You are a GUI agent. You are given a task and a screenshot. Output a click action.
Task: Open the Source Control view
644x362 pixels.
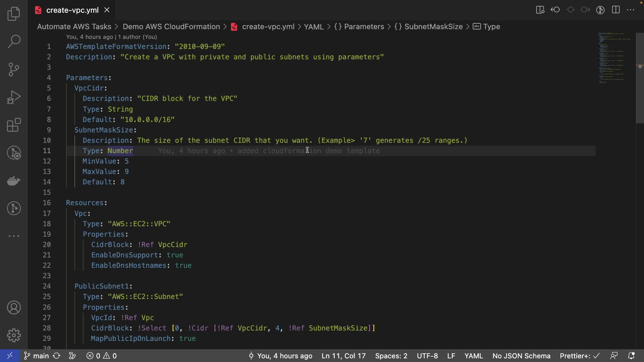(14, 69)
